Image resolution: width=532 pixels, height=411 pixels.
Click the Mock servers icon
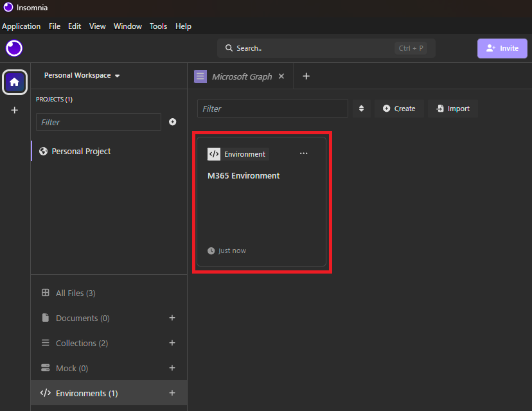[x=46, y=368]
